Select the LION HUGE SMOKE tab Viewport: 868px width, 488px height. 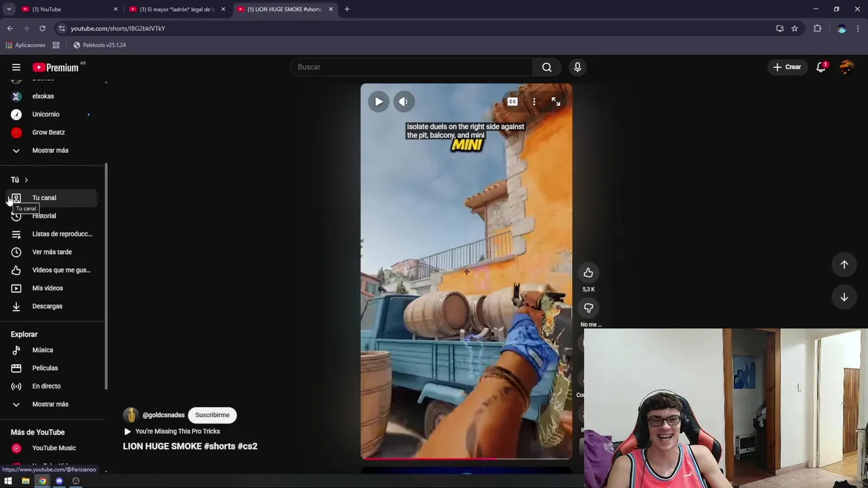(284, 9)
